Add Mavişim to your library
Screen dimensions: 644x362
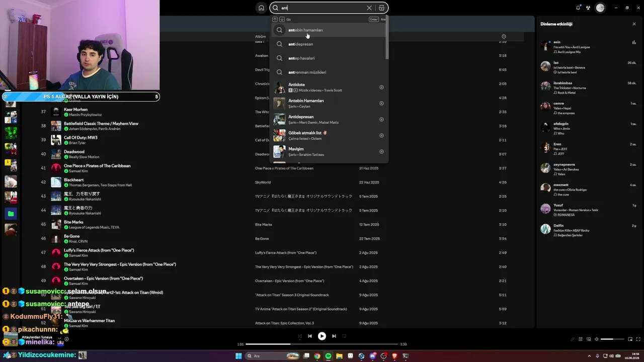coord(381,152)
